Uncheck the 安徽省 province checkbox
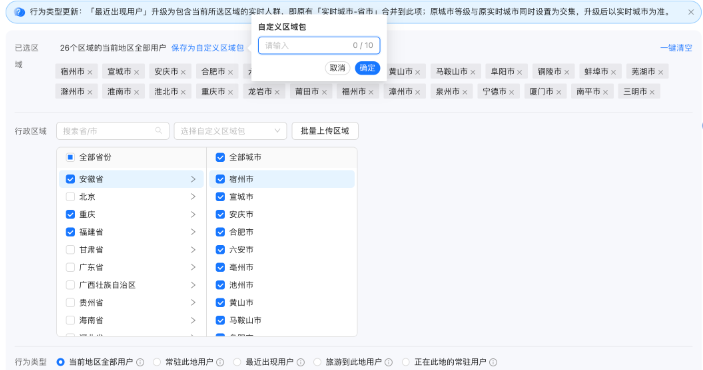 click(70, 179)
